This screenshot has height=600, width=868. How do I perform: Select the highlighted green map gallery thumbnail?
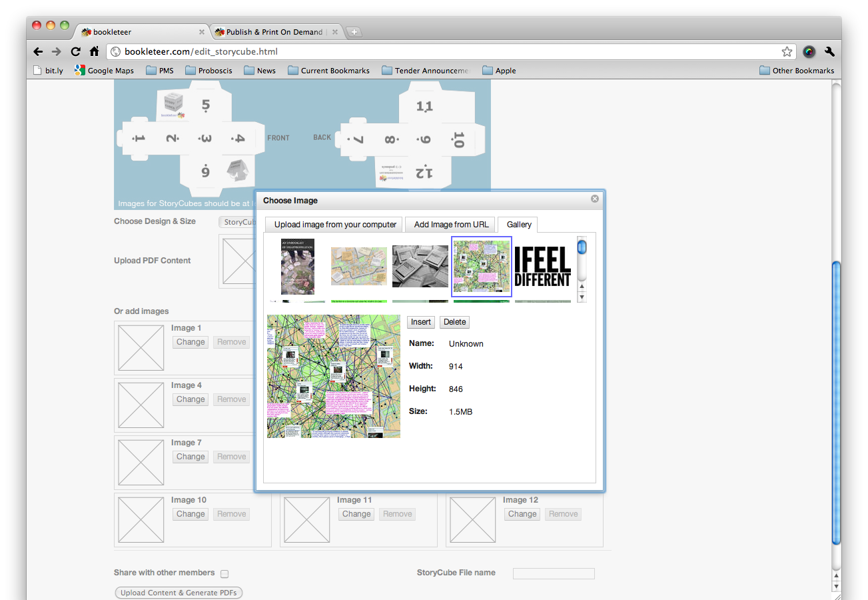tap(482, 267)
